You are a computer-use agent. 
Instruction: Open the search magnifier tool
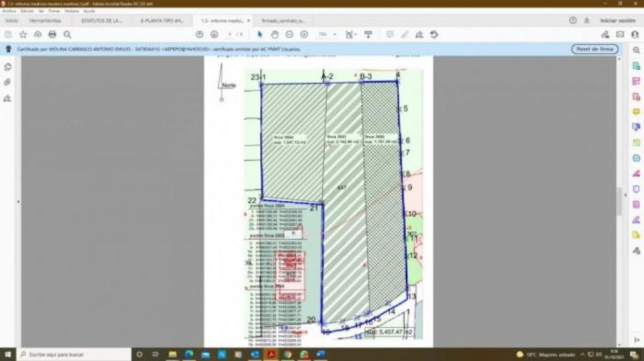[67, 34]
